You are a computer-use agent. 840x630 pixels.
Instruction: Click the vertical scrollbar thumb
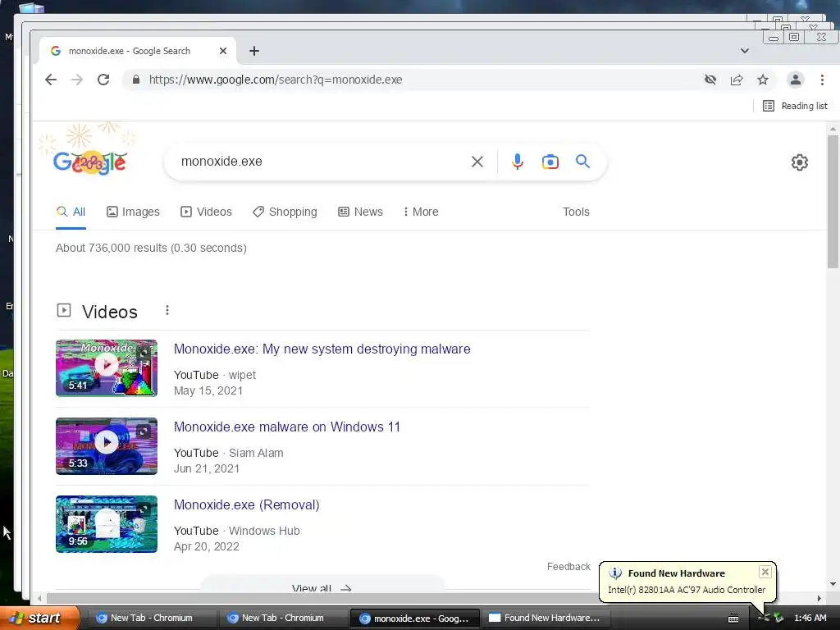click(833, 202)
